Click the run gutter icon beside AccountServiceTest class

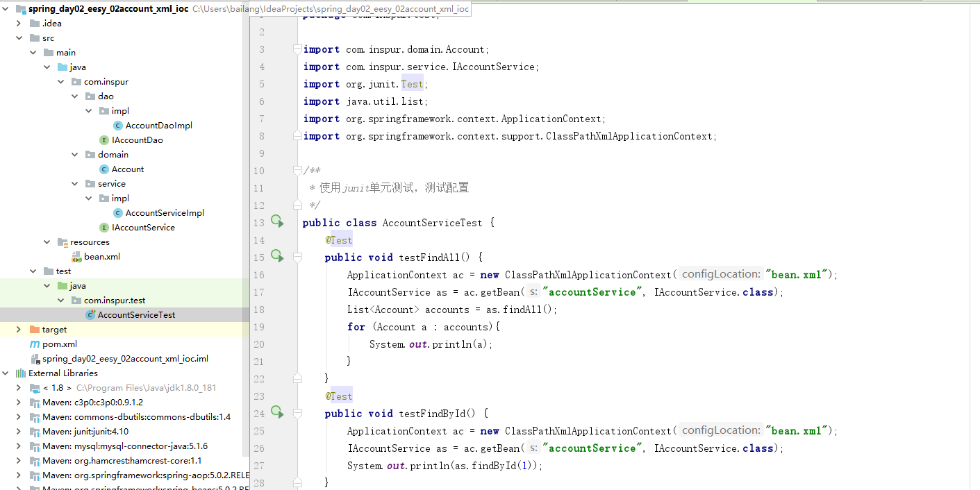click(x=277, y=221)
